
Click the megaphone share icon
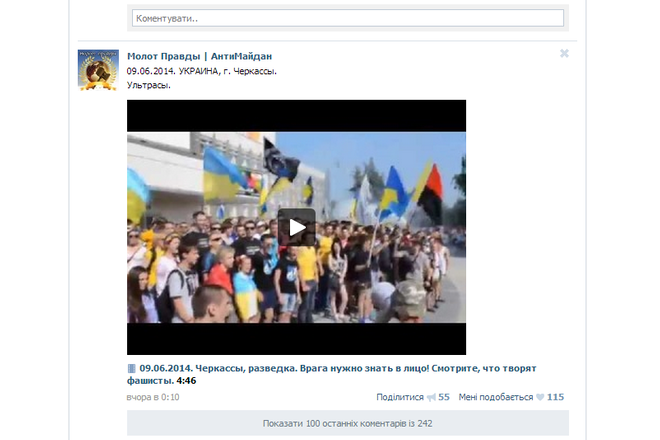point(431,397)
